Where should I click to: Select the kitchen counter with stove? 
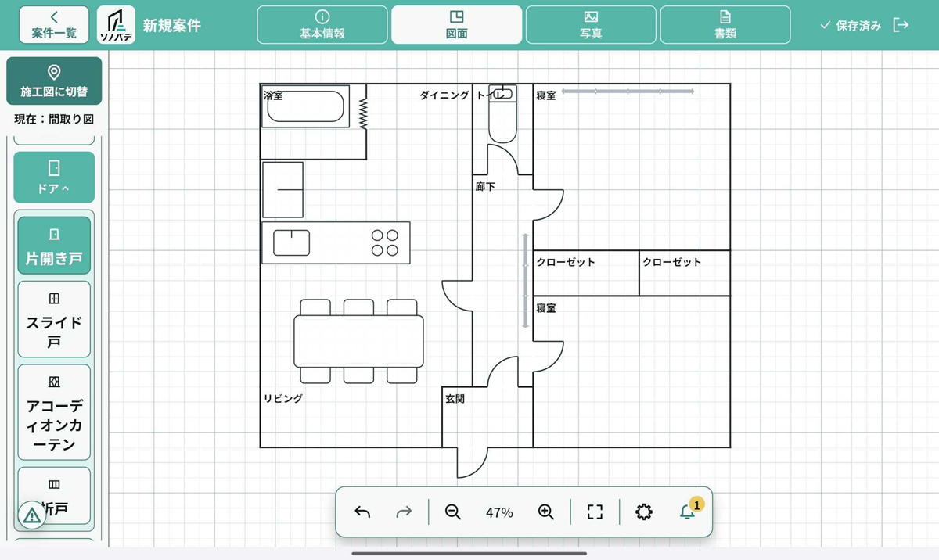(x=336, y=242)
